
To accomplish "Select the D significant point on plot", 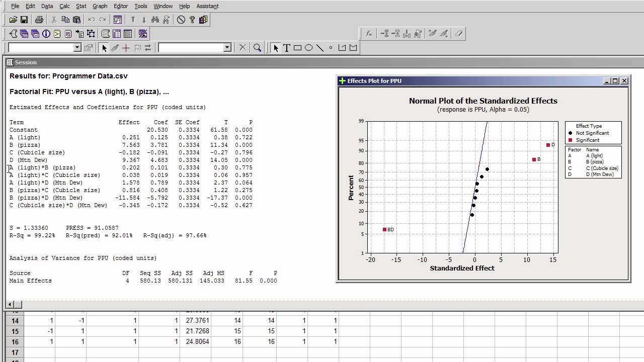I will pos(548,145).
